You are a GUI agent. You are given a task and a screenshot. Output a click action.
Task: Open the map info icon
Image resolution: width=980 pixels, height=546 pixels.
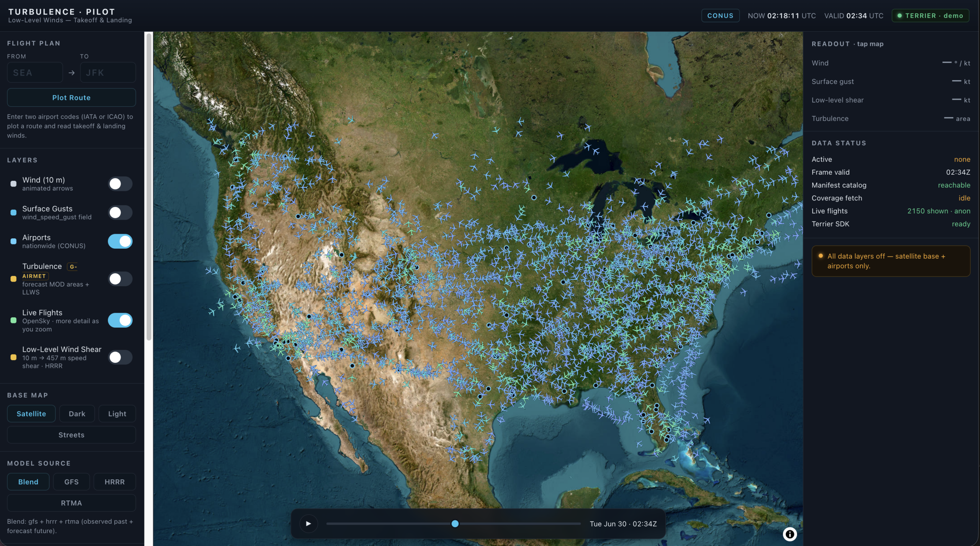(x=789, y=534)
